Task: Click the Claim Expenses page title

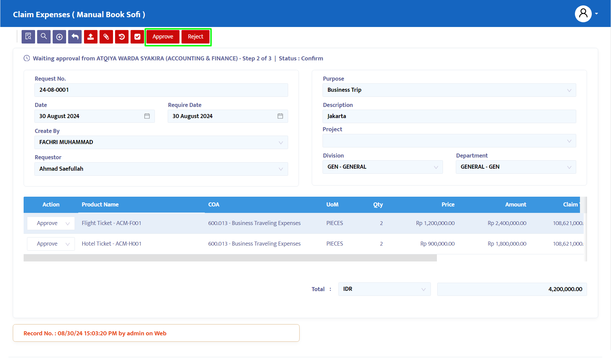Action: (x=79, y=15)
